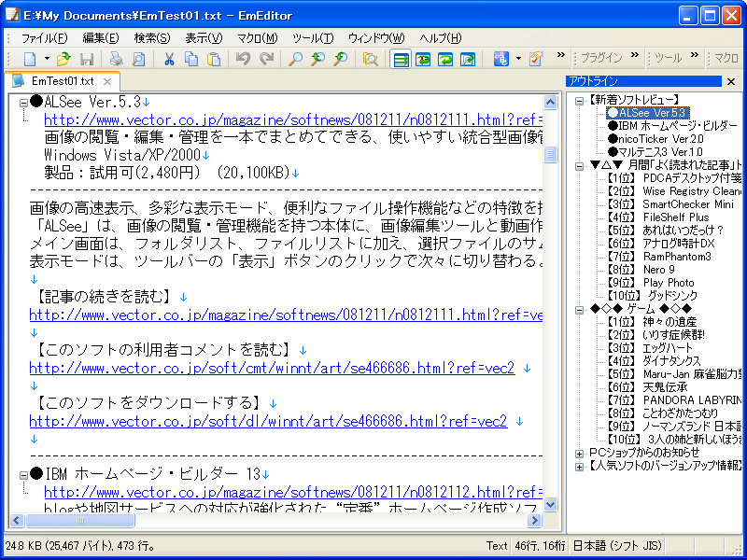Open the 編集(E) menu

(x=101, y=38)
